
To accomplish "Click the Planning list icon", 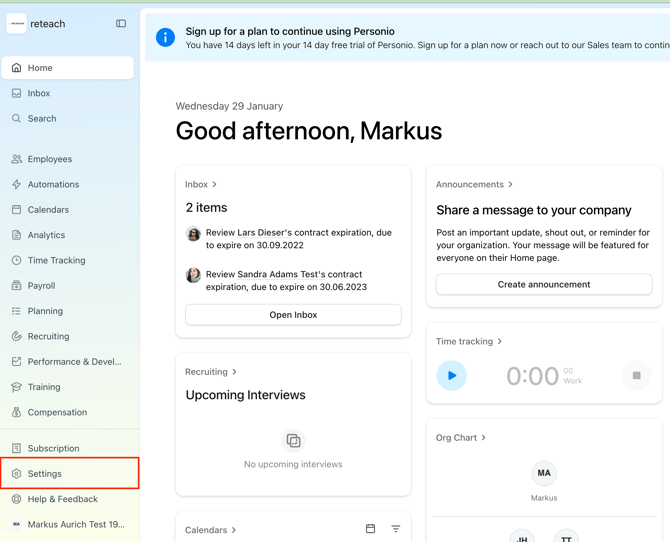I will click(x=16, y=311).
